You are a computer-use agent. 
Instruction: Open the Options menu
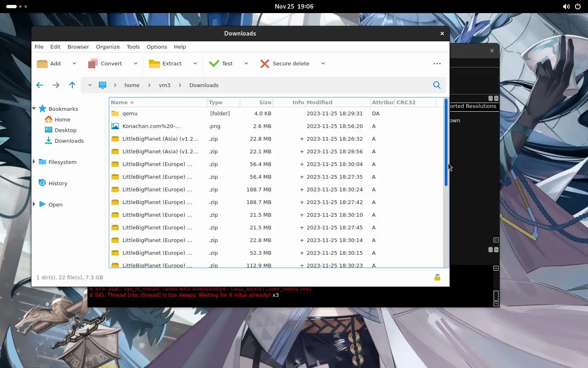(x=157, y=47)
